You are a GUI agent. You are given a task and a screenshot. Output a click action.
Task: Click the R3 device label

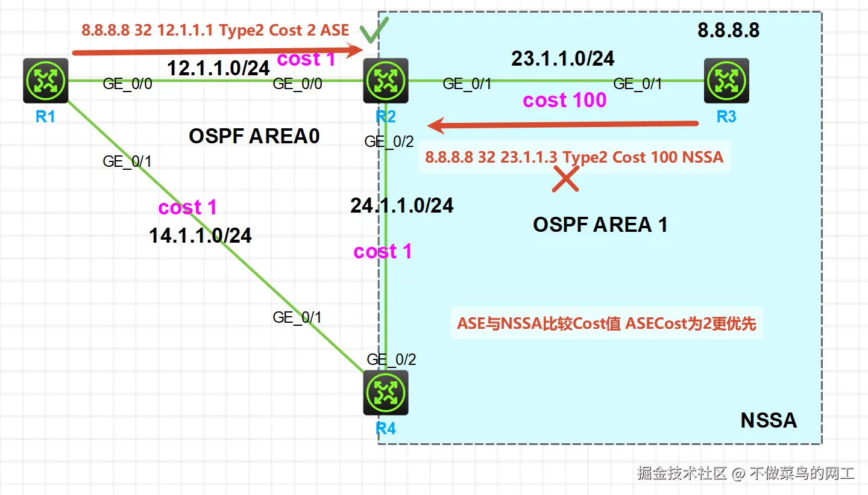(726, 116)
